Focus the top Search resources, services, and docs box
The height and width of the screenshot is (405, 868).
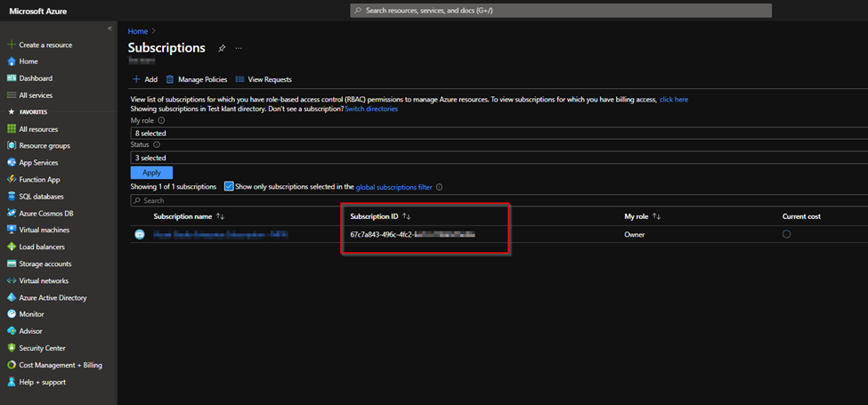click(x=561, y=11)
